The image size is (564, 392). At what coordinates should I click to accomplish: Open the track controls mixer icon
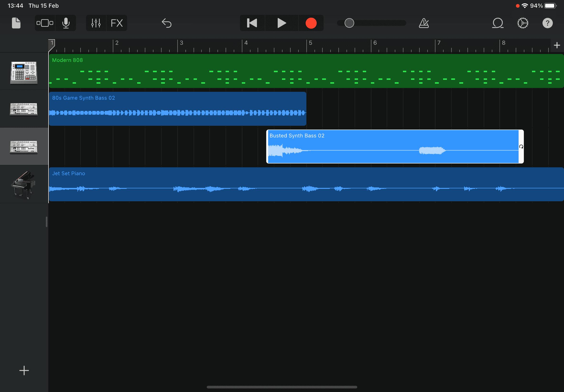pyautogui.click(x=96, y=23)
